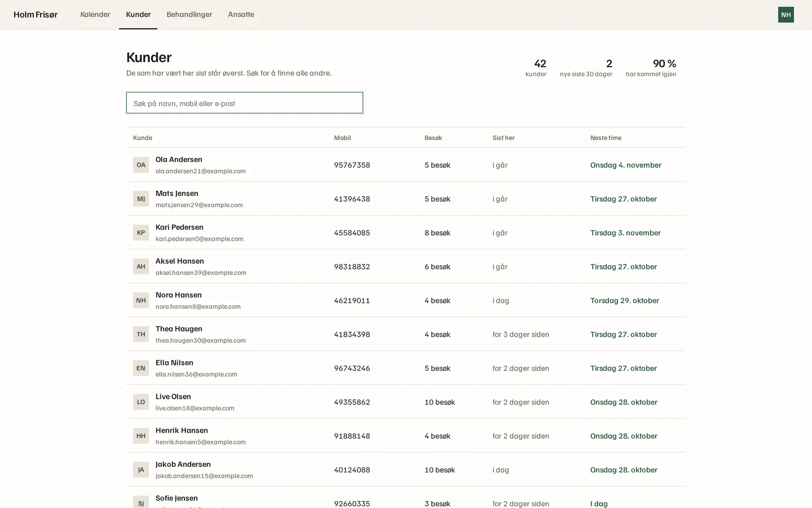Click the HH avatar for Henrik Hansen
The image size is (812, 508).
[141, 436]
